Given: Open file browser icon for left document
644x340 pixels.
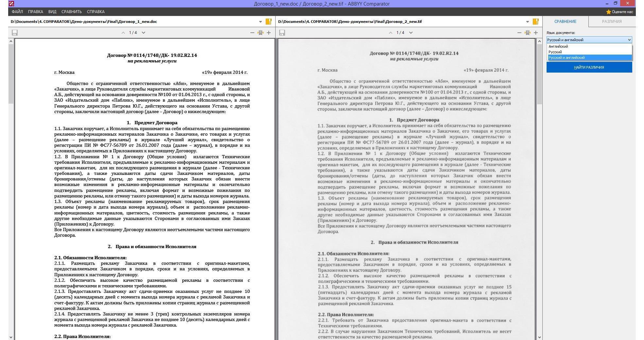Looking at the screenshot, I should (x=268, y=22).
